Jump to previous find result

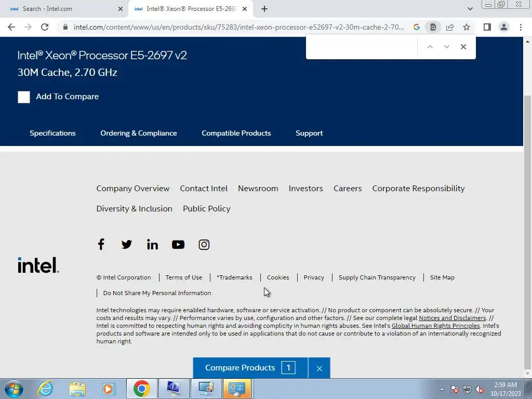pyautogui.click(x=430, y=47)
